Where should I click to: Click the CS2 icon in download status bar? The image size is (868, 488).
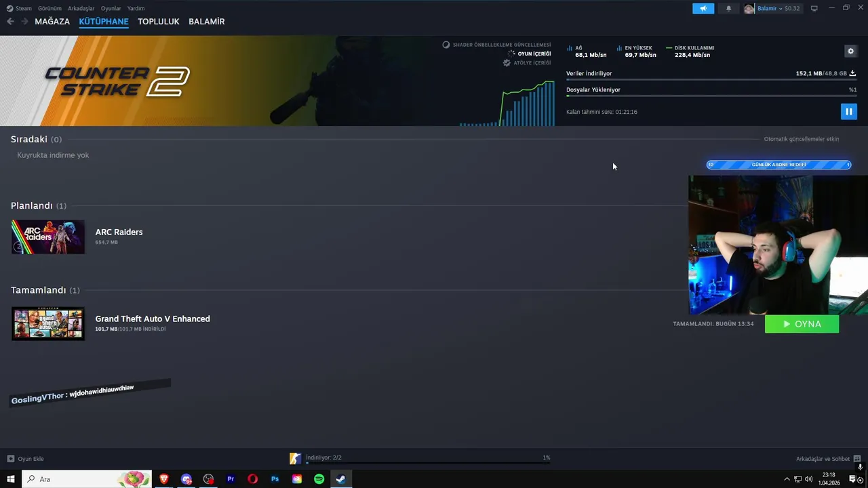[295, 459]
